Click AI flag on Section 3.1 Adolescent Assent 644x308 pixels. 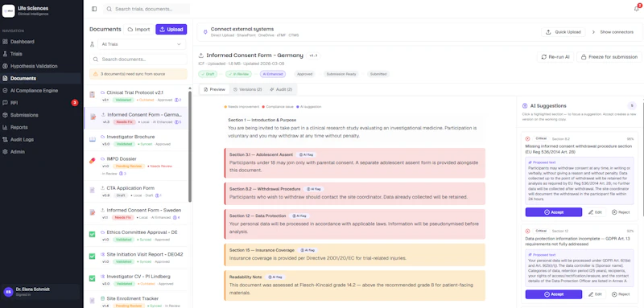307,154
